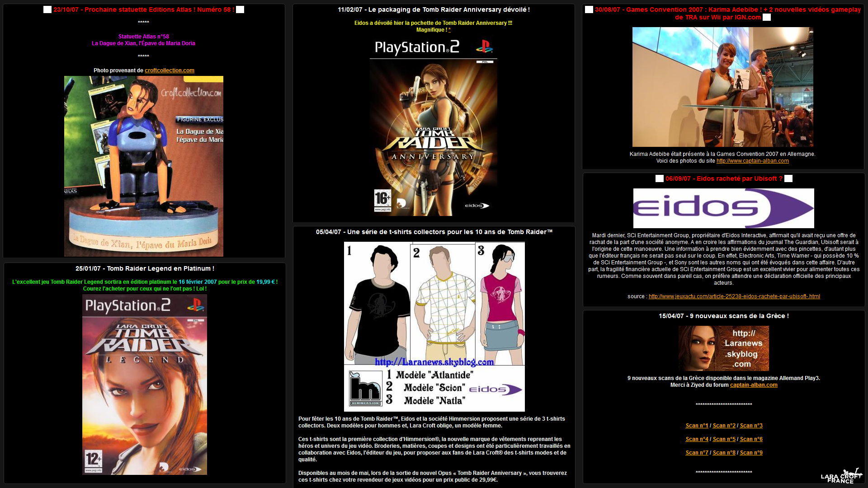Open the www.captain-alban.com photo link
The width and height of the screenshot is (868, 488).
[x=752, y=161]
